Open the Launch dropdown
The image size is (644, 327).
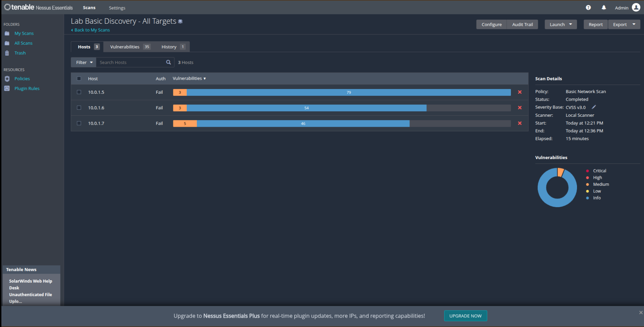click(560, 24)
